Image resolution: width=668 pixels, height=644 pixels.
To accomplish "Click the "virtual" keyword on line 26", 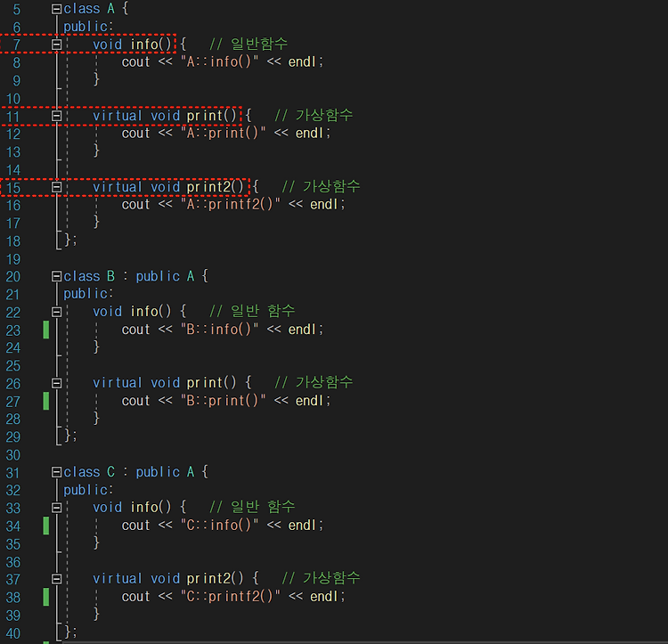I will 118,382.
